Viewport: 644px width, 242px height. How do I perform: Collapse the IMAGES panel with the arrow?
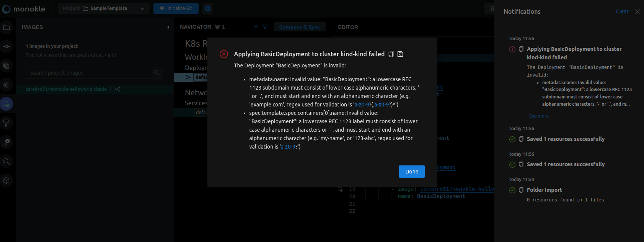coord(168,27)
